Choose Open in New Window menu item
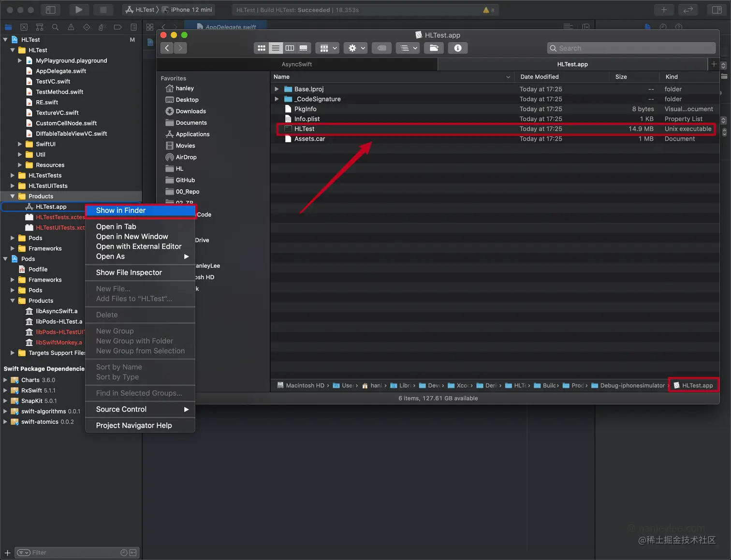This screenshot has width=731, height=560. tap(140, 236)
